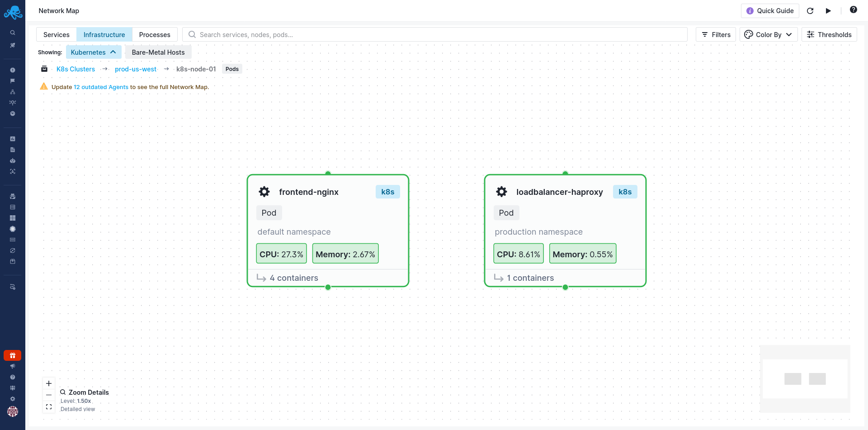Image resolution: width=868 pixels, height=430 pixels.
Task: Click the search icon in left sidebar
Action: point(13,33)
